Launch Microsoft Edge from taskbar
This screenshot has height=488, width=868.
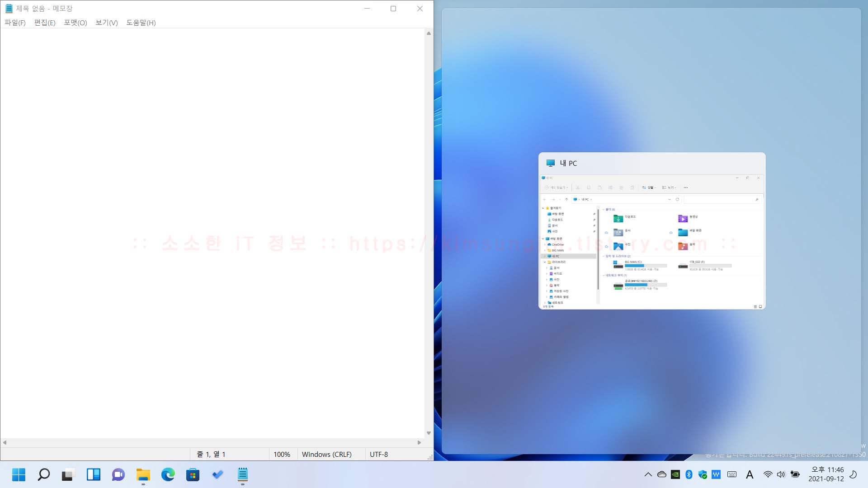click(168, 474)
